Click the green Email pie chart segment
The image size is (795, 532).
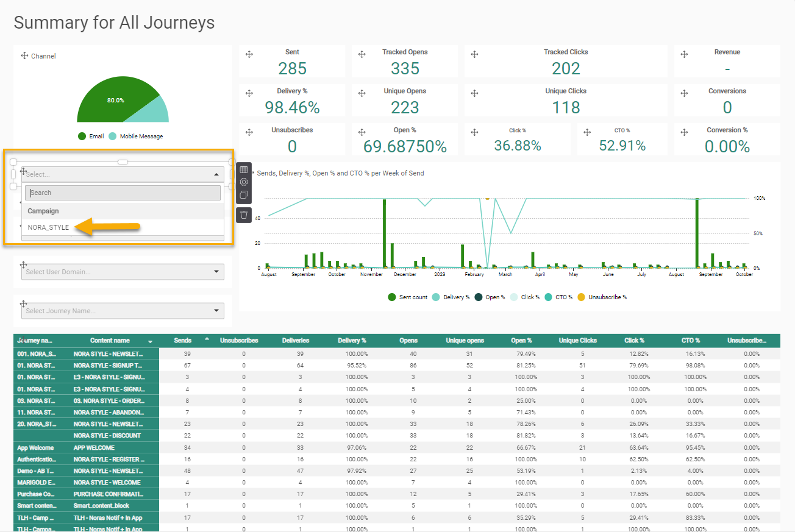tap(107, 102)
